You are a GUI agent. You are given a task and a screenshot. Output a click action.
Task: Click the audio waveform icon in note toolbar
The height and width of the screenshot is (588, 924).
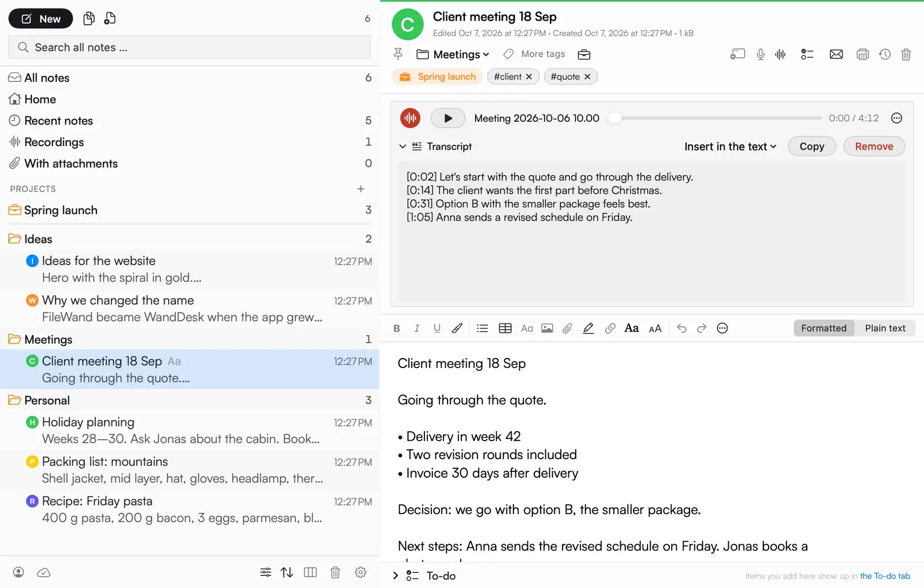pyautogui.click(x=781, y=54)
